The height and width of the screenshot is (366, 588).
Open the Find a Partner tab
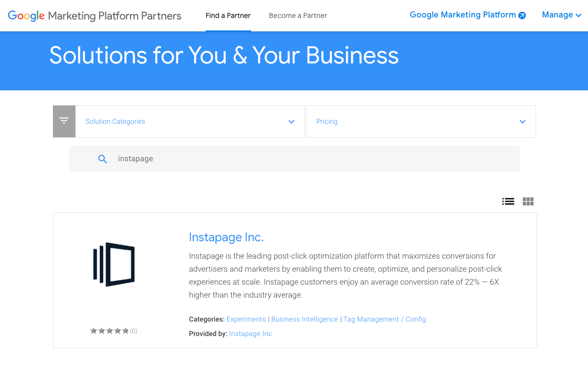coord(228,15)
